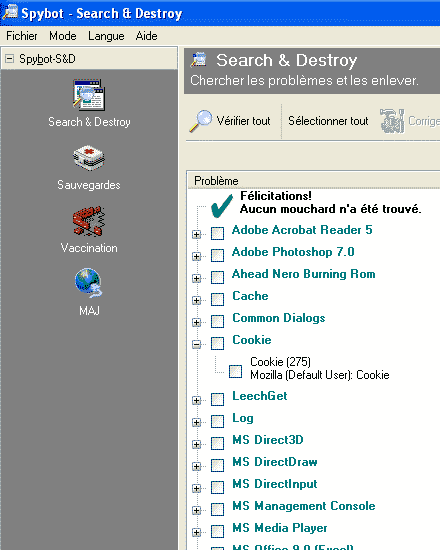Select the Cookie category label
This screenshot has height=550, width=440.
click(252, 340)
